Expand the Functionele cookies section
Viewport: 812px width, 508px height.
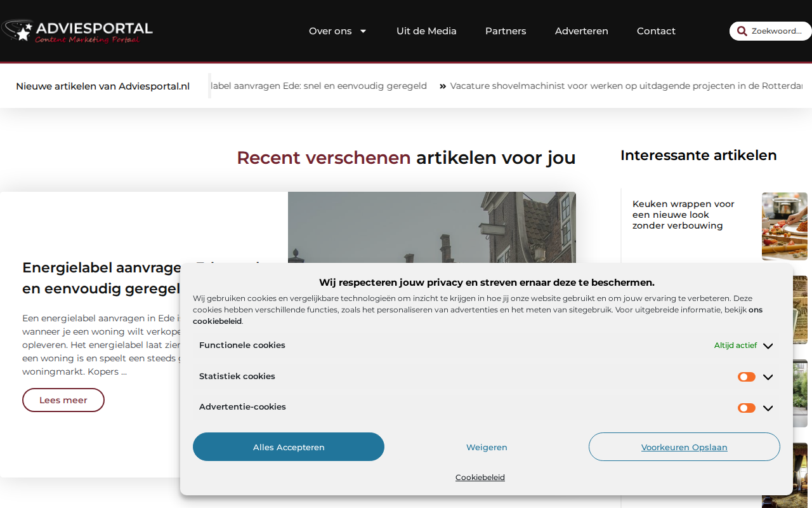(486, 345)
